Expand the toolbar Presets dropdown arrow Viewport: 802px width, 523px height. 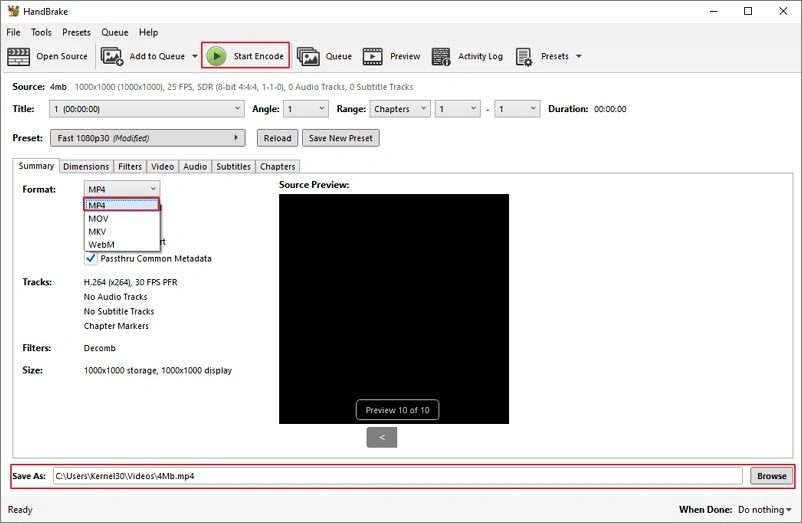[x=578, y=56]
